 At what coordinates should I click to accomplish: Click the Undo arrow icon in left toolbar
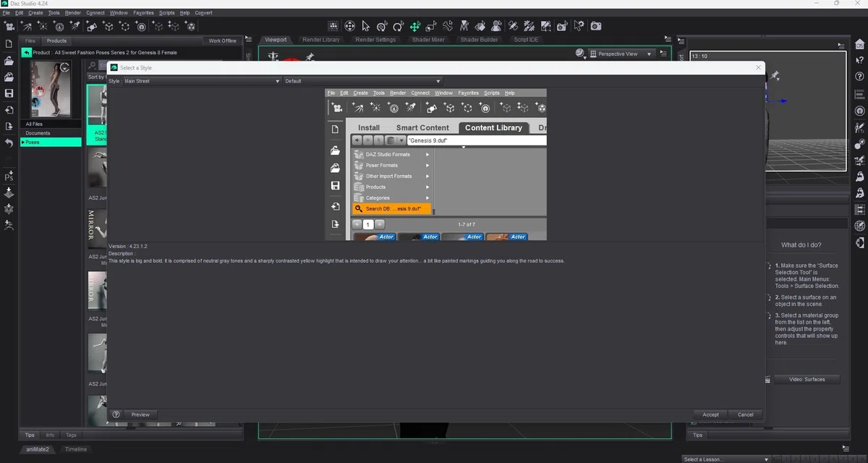9,143
